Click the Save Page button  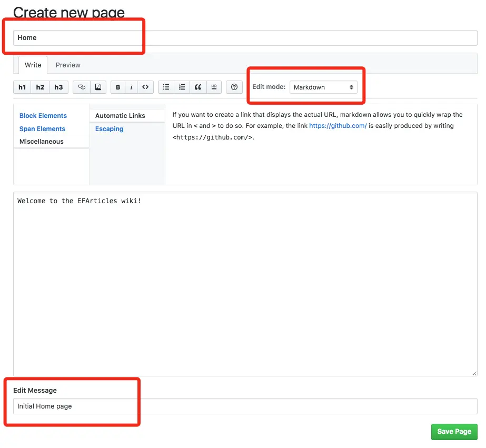454,432
